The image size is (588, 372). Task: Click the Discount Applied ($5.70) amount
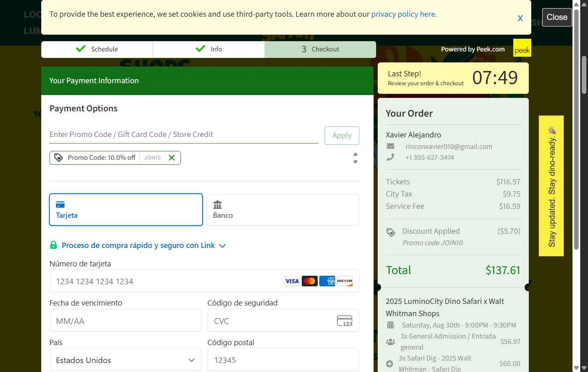point(509,231)
